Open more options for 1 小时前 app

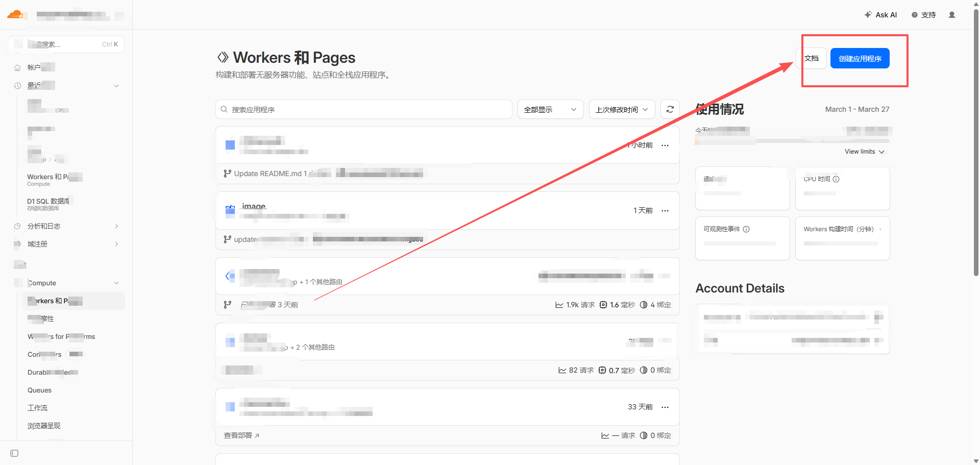(665, 145)
